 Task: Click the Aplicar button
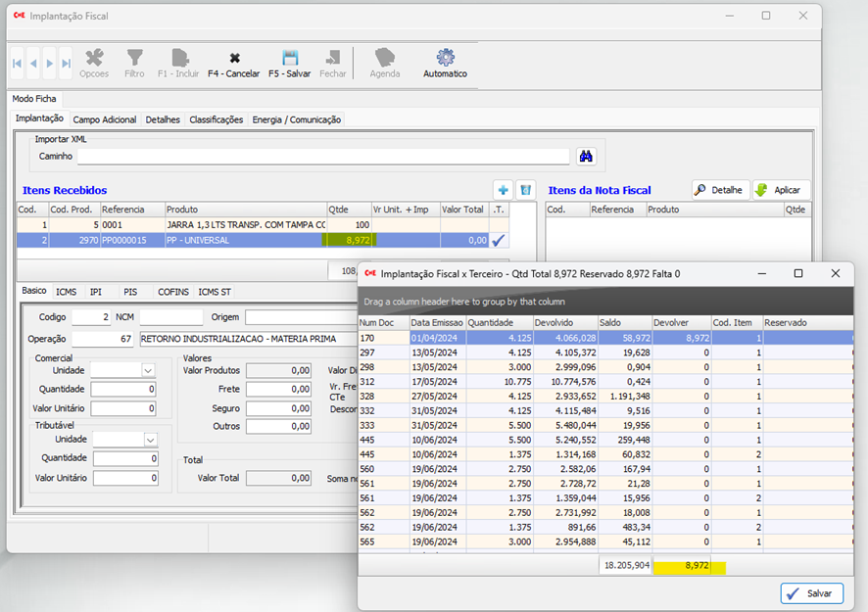pos(780,190)
